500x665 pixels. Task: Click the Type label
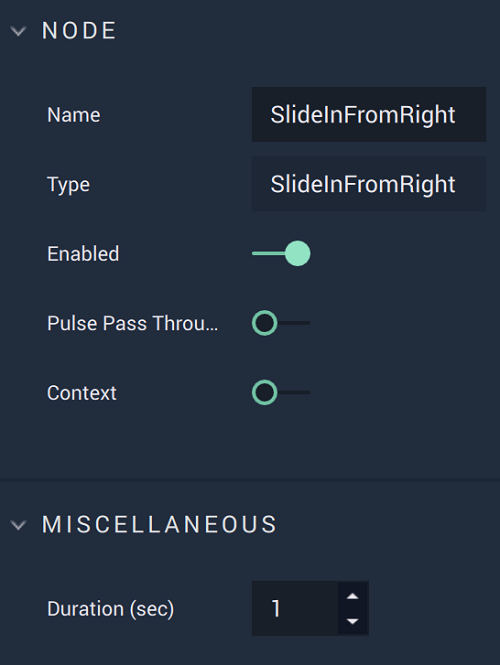(x=68, y=185)
